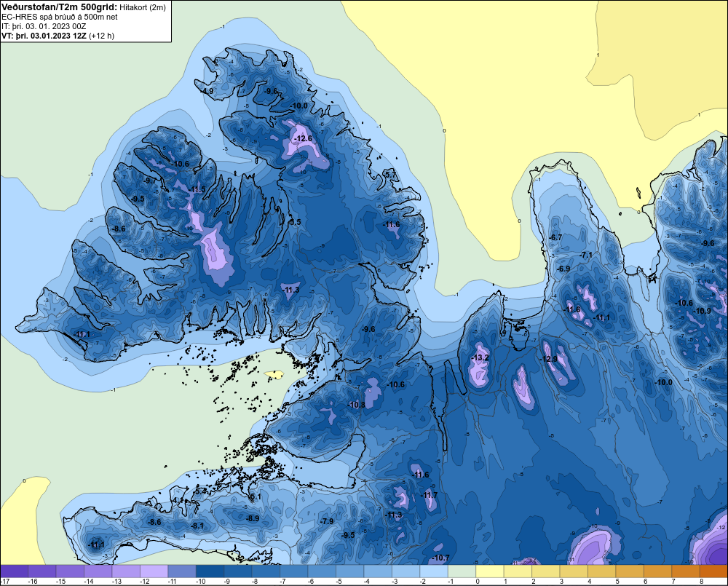Image resolution: width=728 pixels, height=586 pixels.
Task: Click the -8.9 temperature label
Action: [x=252, y=518]
